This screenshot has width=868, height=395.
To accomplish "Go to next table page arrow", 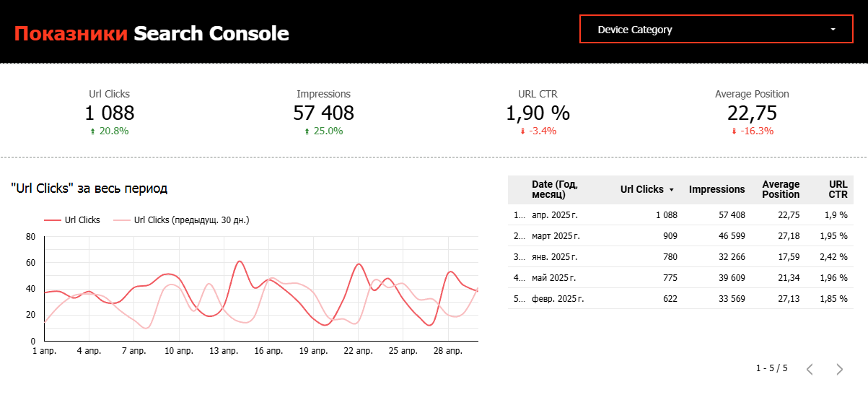I will point(839,369).
